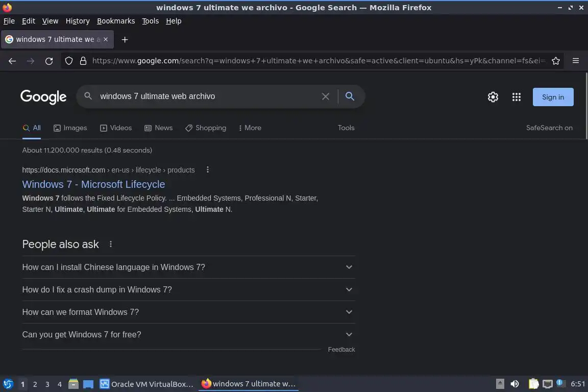
Task: Open the file manager taskbar icon
Action: click(73, 384)
